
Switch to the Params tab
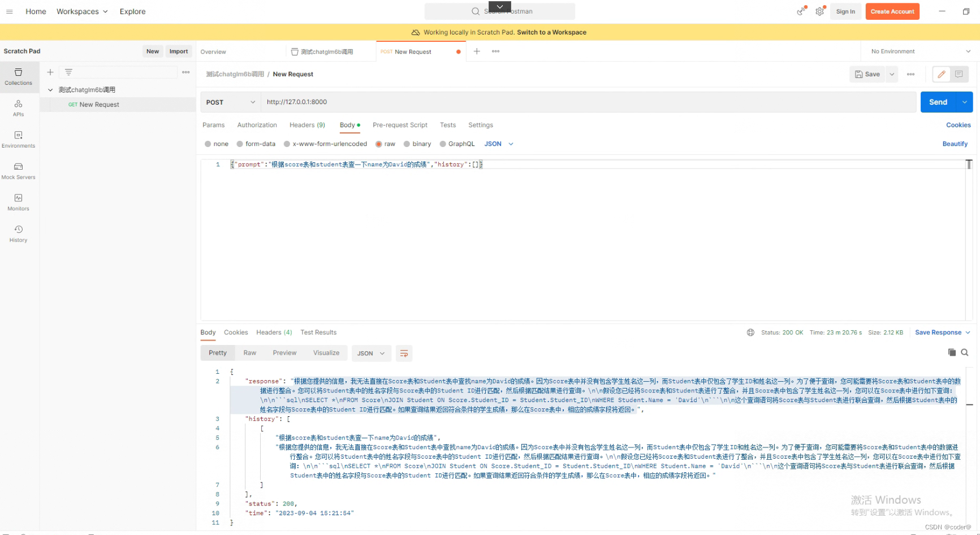click(214, 125)
